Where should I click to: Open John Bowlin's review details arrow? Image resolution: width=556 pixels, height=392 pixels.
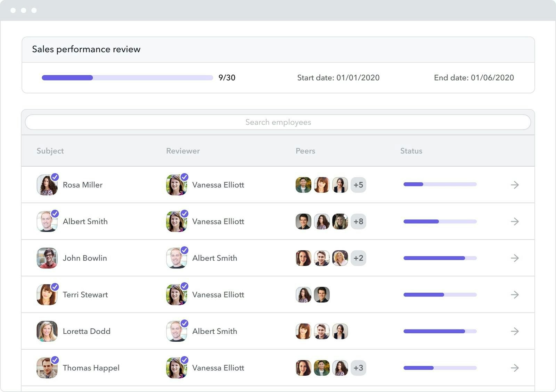click(515, 258)
